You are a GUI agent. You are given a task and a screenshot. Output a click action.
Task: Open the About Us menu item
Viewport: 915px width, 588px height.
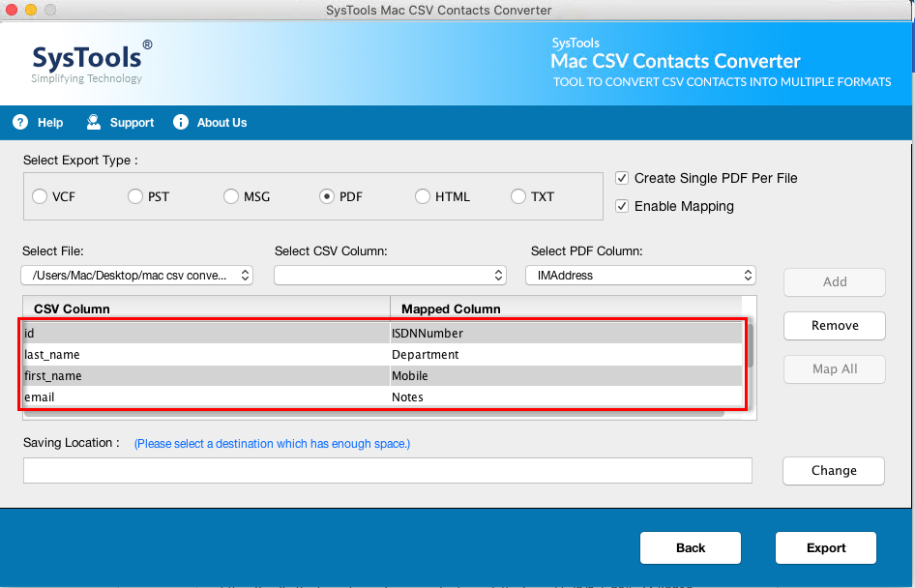click(x=221, y=123)
